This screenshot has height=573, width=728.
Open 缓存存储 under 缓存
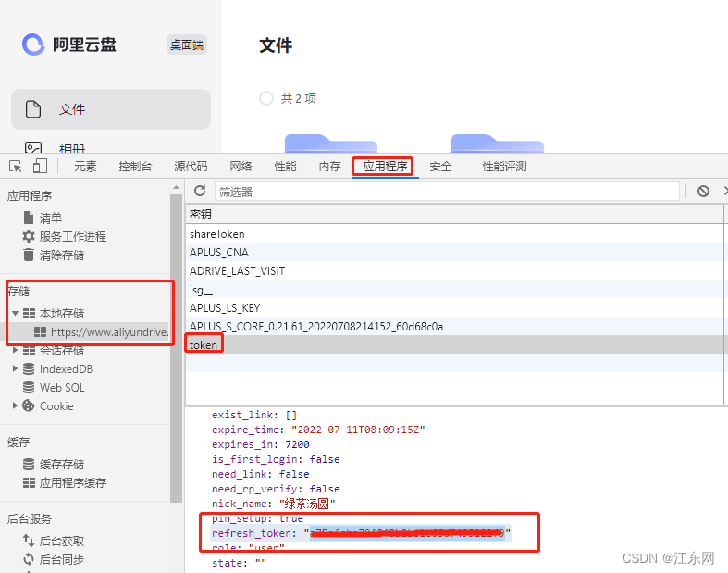[x=62, y=464]
